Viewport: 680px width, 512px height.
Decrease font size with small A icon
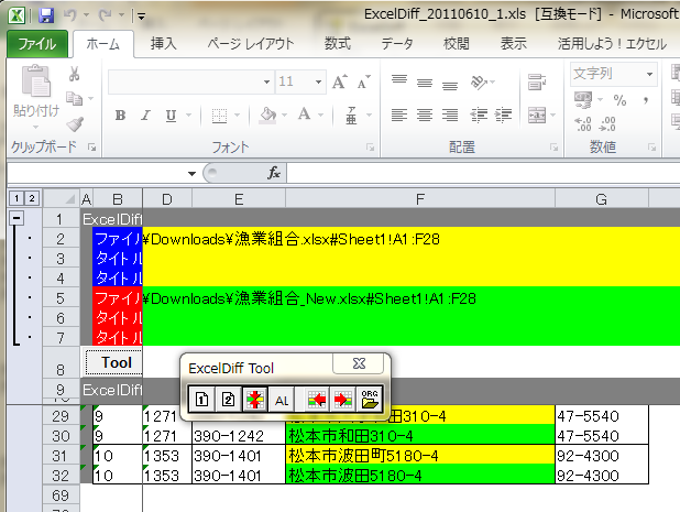click(363, 82)
